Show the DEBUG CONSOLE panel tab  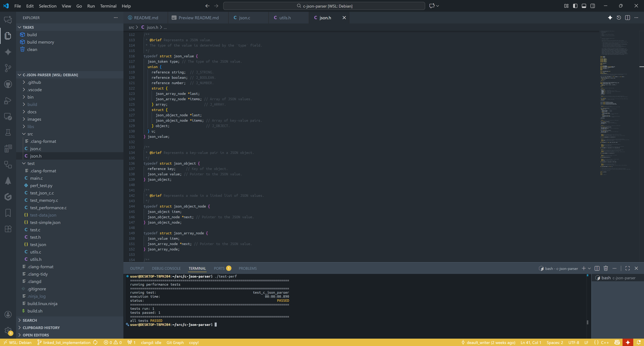(166, 268)
